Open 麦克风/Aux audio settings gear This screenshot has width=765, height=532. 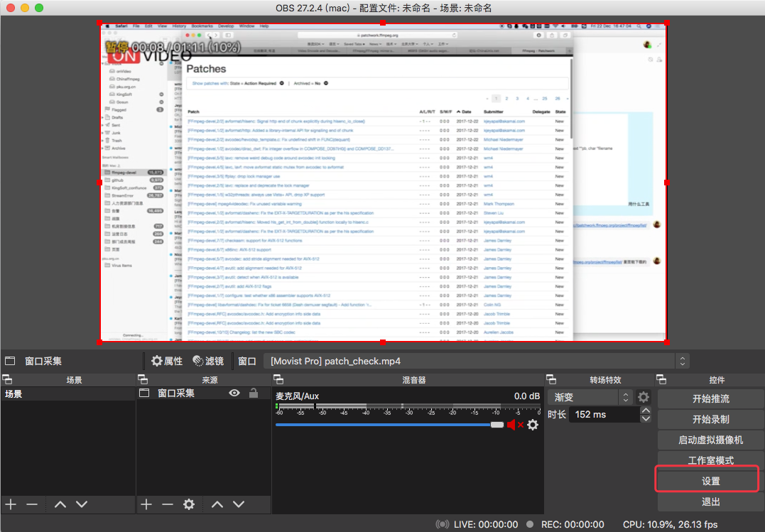[533, 425]
